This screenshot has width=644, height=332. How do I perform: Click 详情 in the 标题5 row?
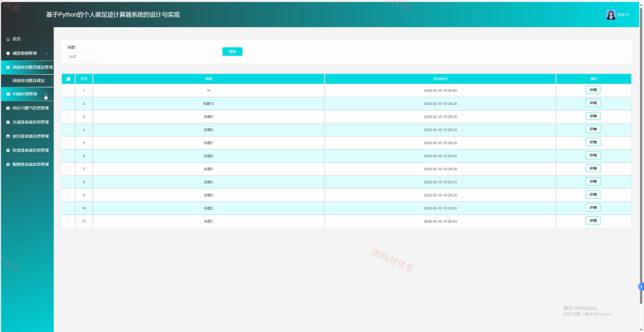[x=593, y=168]
